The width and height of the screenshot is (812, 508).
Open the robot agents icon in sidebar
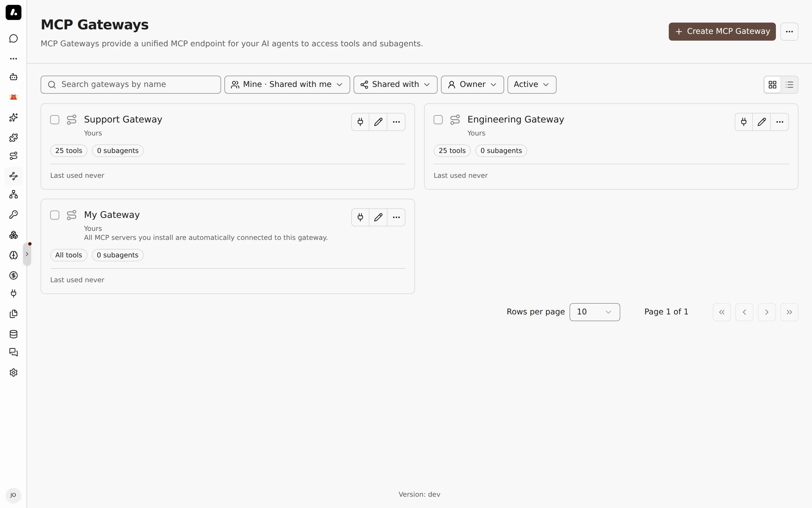tap(14, 77)
